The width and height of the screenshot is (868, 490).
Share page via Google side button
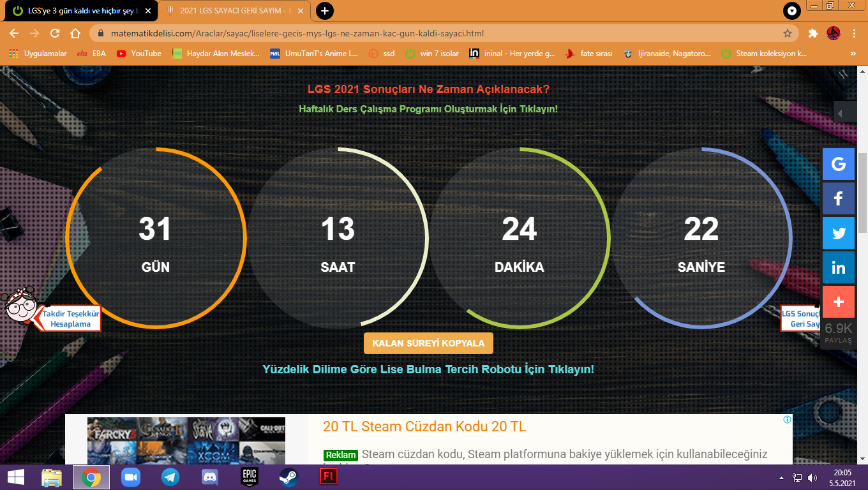point(839,164)
